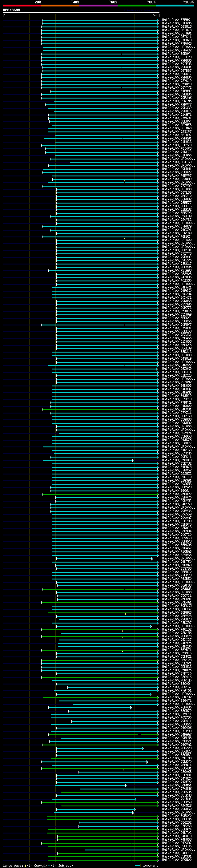Click the alignment bar for UniRef100_C6JT69
This screenshot has height=868, width=197.
(114, 162)
